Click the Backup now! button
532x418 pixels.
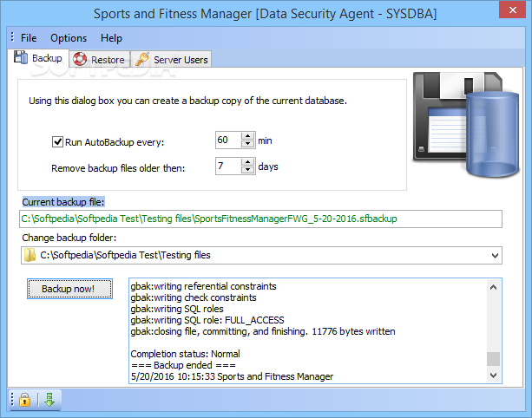tap(69, 289)
